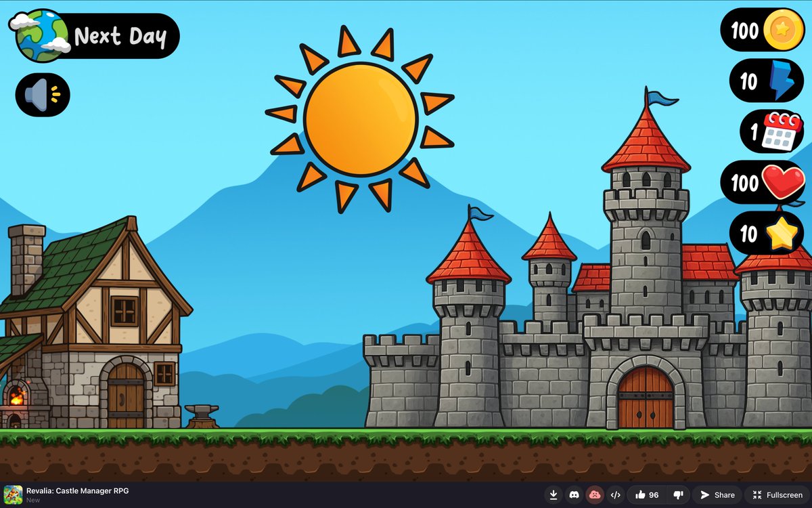Image resolution: width=812 pixels, height=508 pixels.
Task: Click the Revalia: Castle Manager RPG title
Action: pos(78,490)
